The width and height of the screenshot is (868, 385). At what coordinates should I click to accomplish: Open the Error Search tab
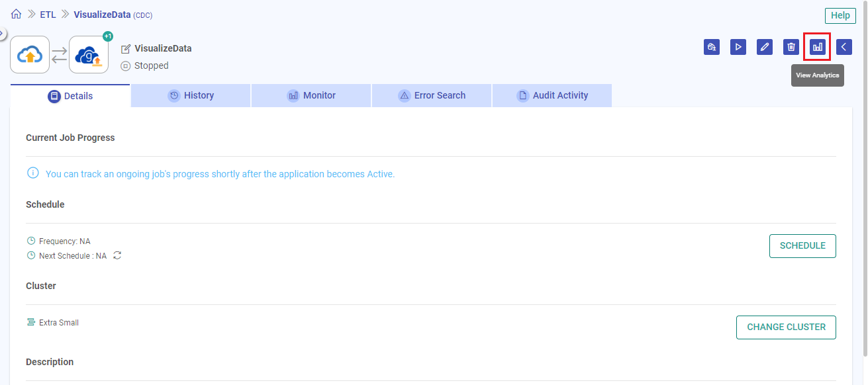(432, 95)
